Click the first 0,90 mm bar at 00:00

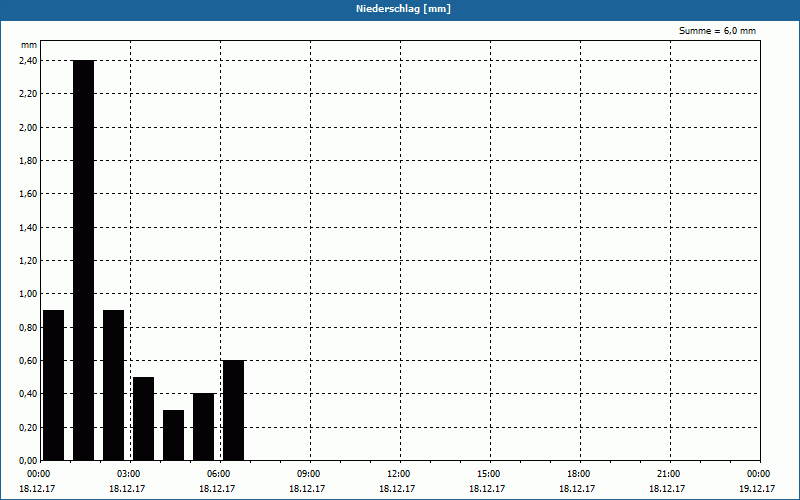coord(54,385)
